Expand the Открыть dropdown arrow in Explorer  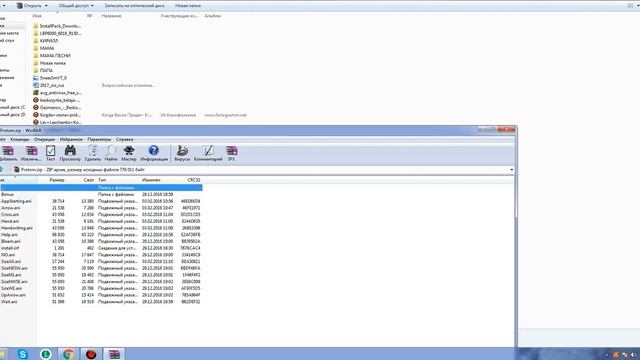[x=46, y=6]
